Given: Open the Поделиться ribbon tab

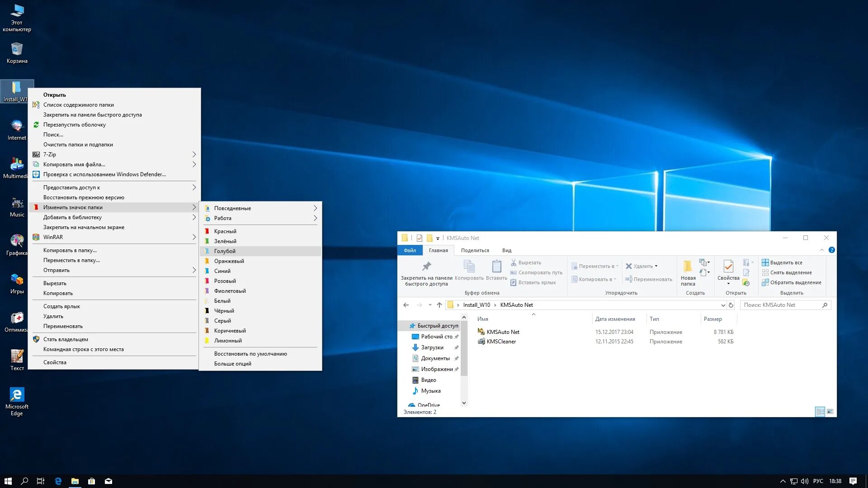Looking at the screenshot, I should (475, 250).
